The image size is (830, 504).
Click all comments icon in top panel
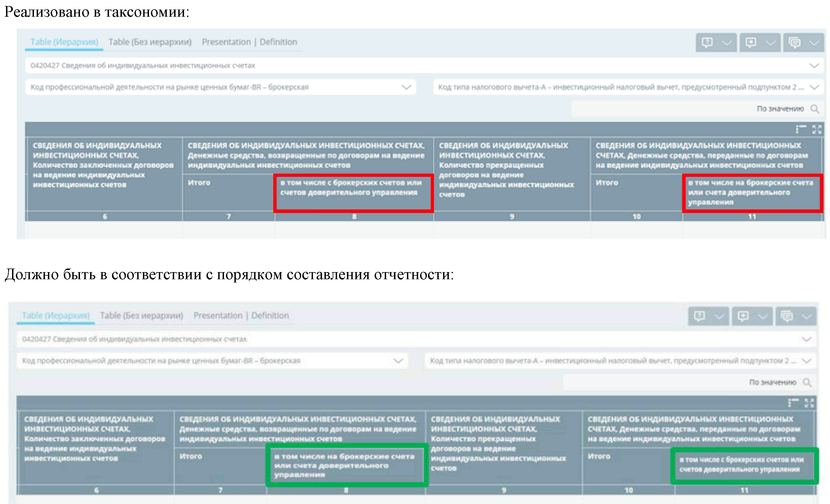tap(795, 42)
